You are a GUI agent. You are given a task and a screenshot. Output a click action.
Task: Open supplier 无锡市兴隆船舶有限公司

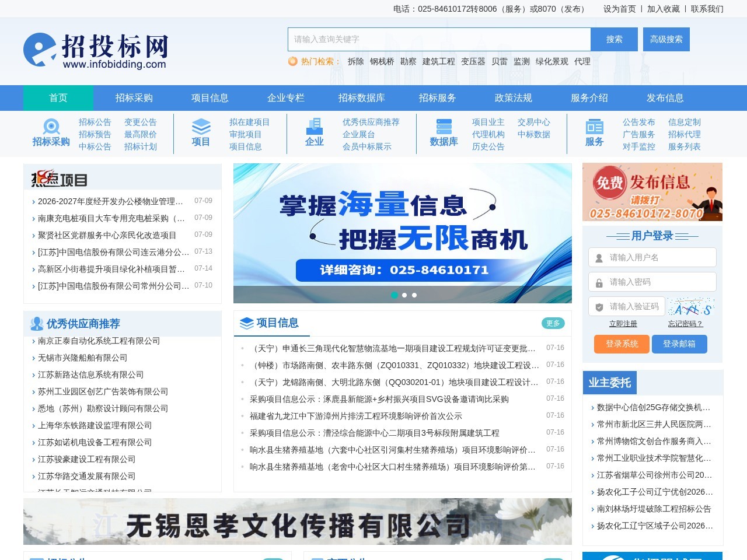pos(83,358)
